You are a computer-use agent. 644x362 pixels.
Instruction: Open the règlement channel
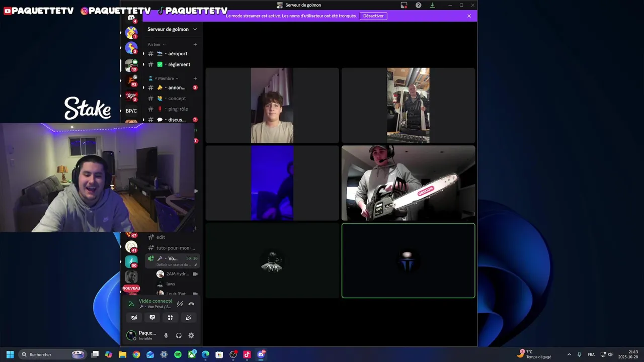click(x=172, y=64)
